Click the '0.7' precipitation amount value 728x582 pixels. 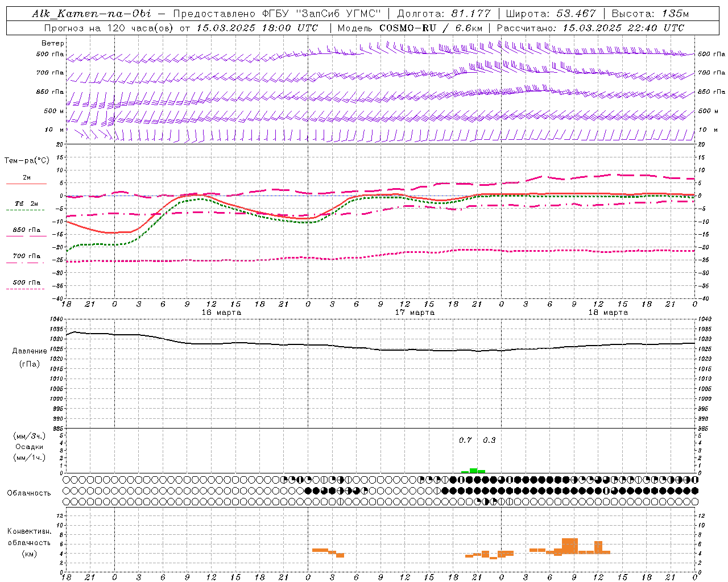465,440
